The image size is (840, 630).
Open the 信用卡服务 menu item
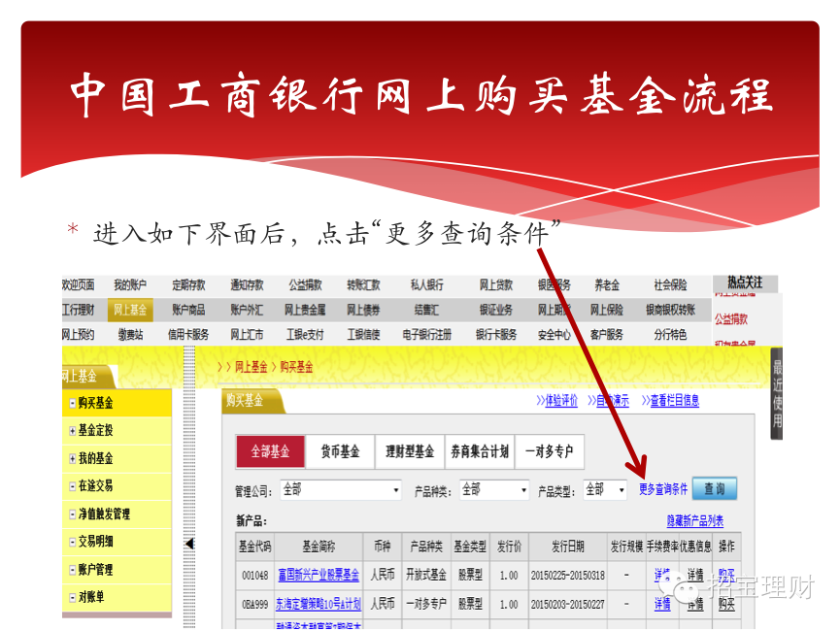188,335
